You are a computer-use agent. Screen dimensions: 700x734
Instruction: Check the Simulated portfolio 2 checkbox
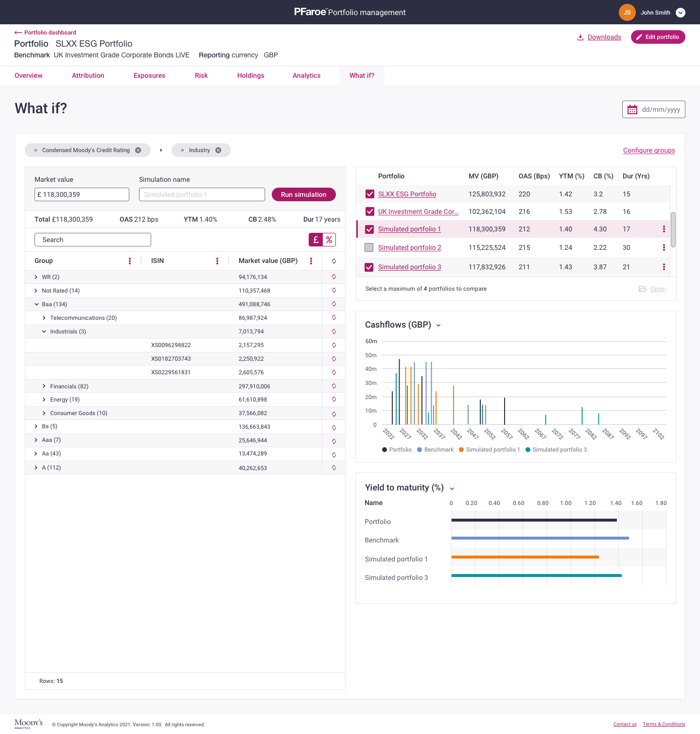pyautogui.click(x=369, y=247)
